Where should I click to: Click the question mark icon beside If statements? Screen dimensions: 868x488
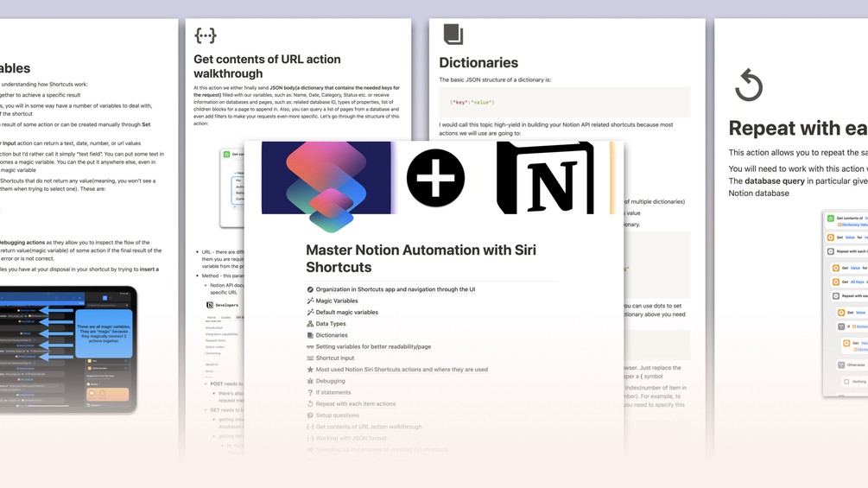(x=310, y=392)
